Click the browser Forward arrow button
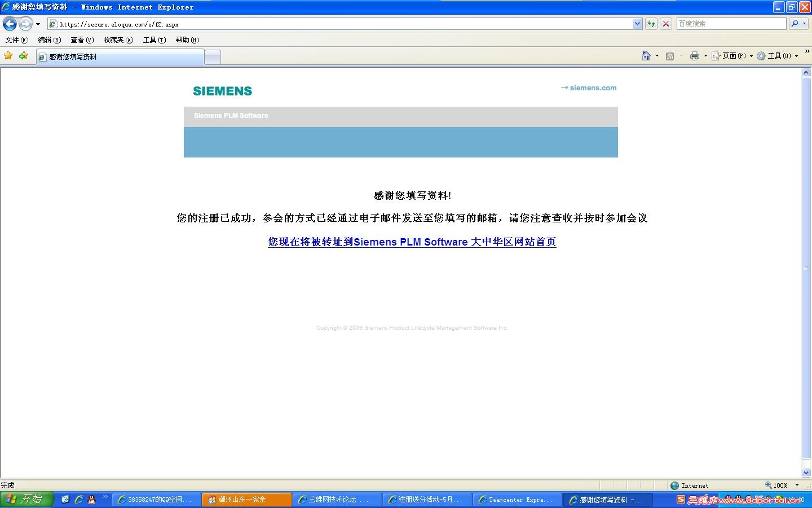The image size is (812, 508). [25, 24]
